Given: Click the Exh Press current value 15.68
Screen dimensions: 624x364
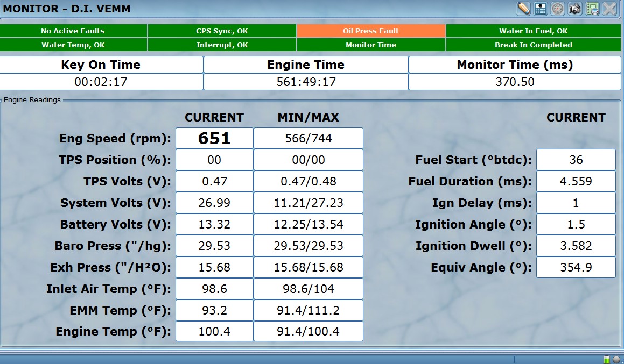Looking at the screenshot, I should pos(214,267).
